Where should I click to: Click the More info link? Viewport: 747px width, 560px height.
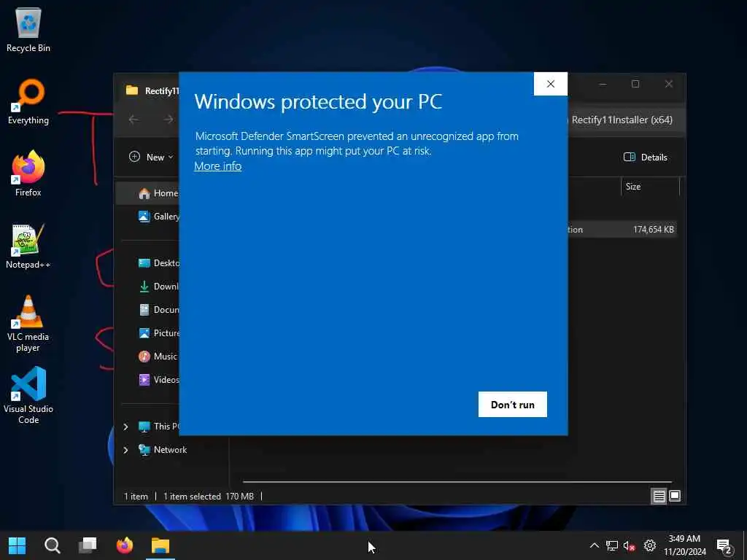pyautogui.click(x=217, y=166)
